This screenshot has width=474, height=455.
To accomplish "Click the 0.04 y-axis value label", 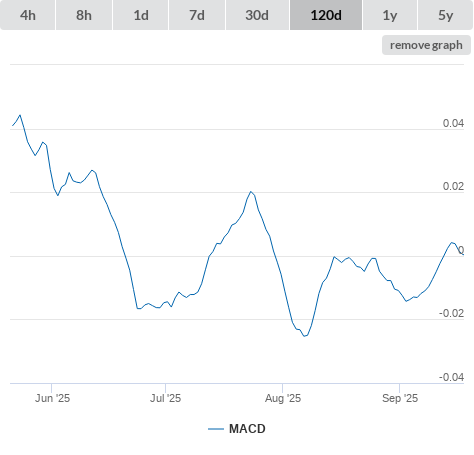I will pos(453,123).
